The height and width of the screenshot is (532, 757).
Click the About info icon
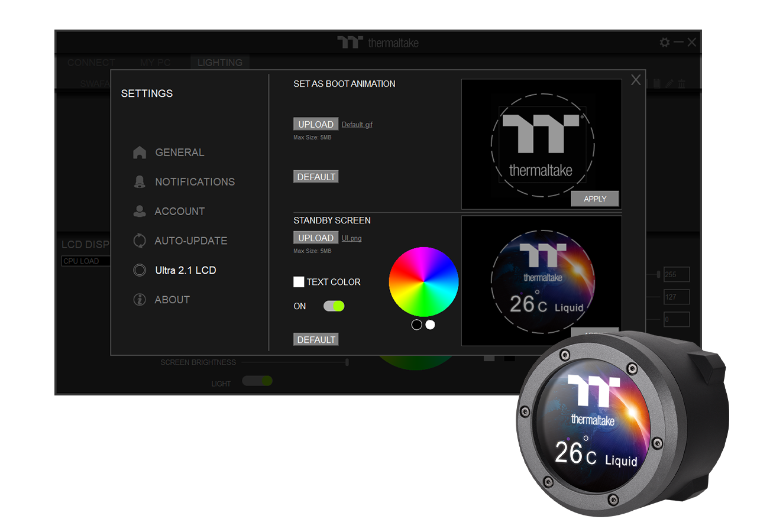click(x=140, y=300)
